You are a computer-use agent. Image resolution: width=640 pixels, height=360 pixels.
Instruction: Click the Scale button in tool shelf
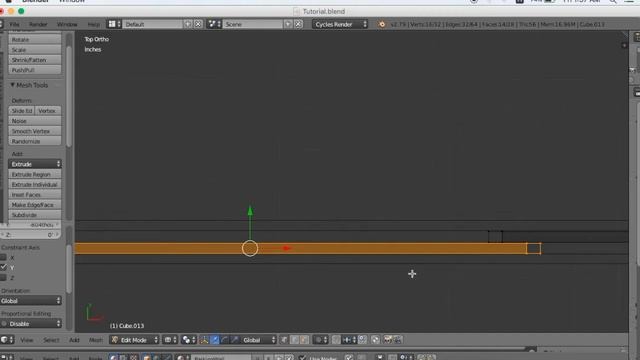click(35, 50)
